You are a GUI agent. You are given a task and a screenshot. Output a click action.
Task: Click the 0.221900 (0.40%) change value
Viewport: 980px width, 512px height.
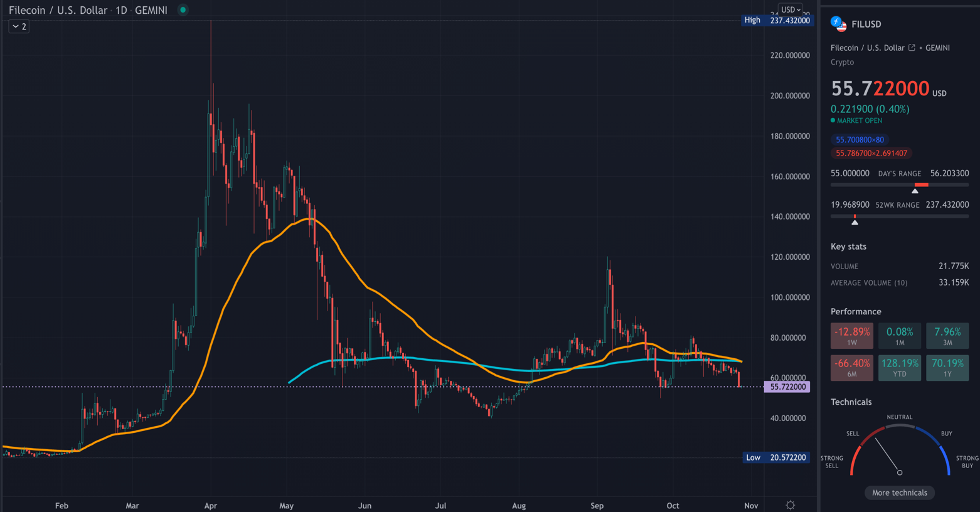(870, 109)
